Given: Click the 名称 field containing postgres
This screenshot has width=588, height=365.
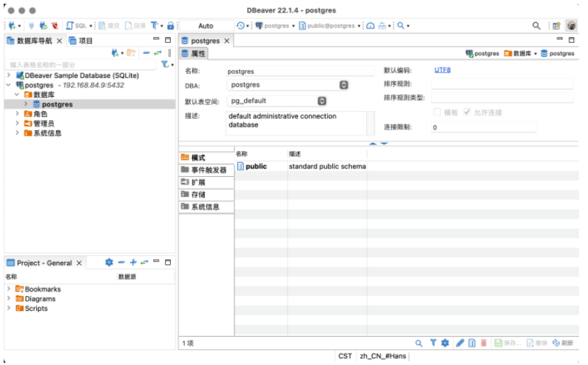Looking at the screenshot, I should pyautogui.click(x=300, y=71).
